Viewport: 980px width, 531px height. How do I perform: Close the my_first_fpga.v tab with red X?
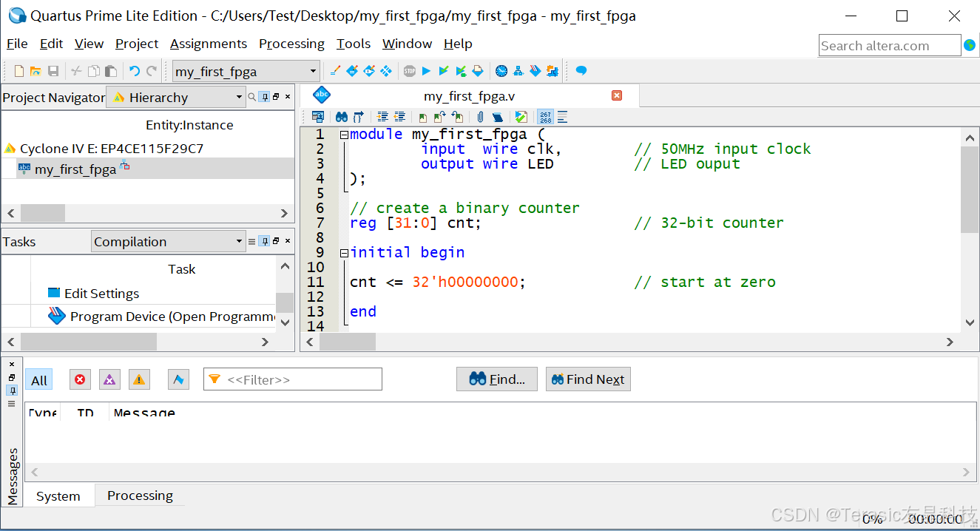pyautogui.click(x=617, y=95)
